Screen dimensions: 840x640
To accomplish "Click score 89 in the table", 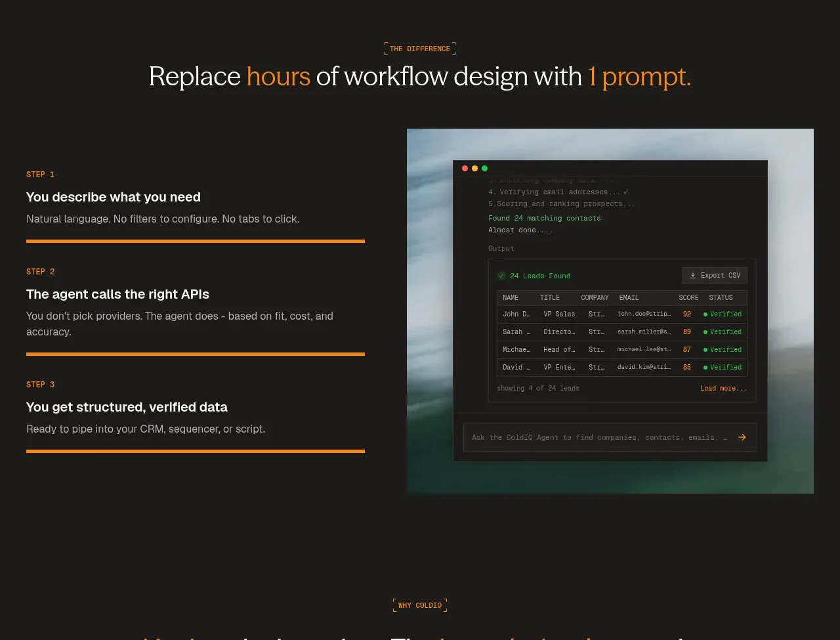I will click(x=687, y=332).
